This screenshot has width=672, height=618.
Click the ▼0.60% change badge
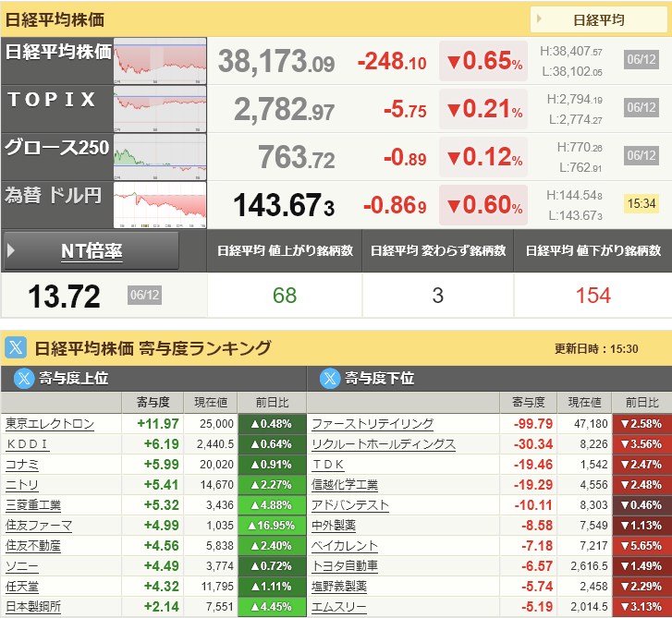[483, 205]
